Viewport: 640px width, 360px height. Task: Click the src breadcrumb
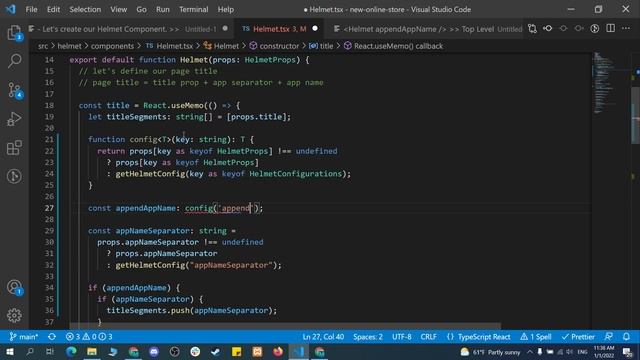(x=43, y=46)
